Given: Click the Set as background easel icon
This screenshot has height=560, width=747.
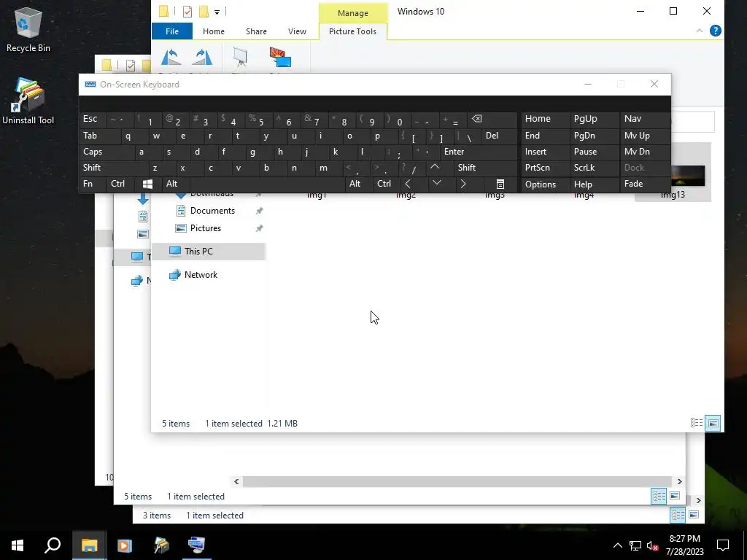Looking at the screenshot, I should click(x=239, y=57).
